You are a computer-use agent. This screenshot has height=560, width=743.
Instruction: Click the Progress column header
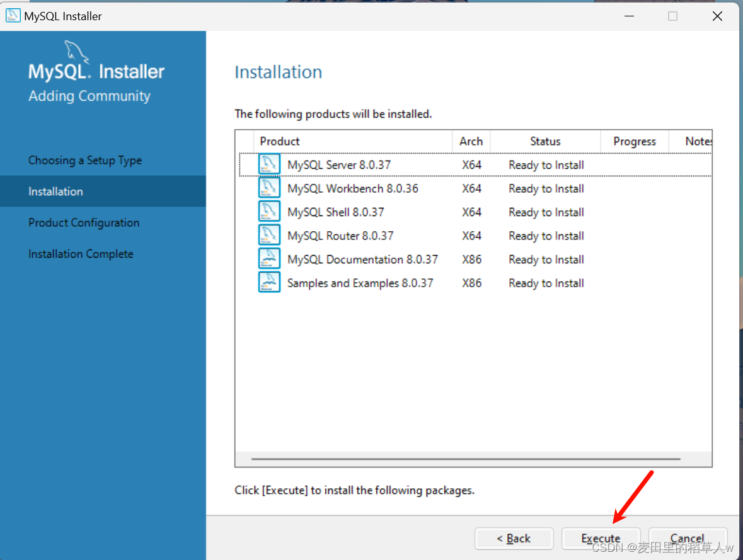635,141
